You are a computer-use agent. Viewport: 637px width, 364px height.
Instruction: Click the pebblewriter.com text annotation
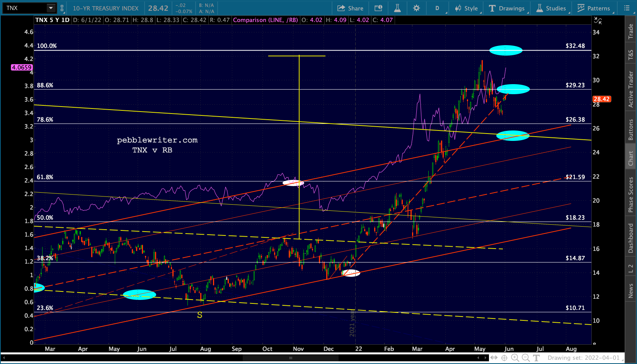[x=157, y=140]
